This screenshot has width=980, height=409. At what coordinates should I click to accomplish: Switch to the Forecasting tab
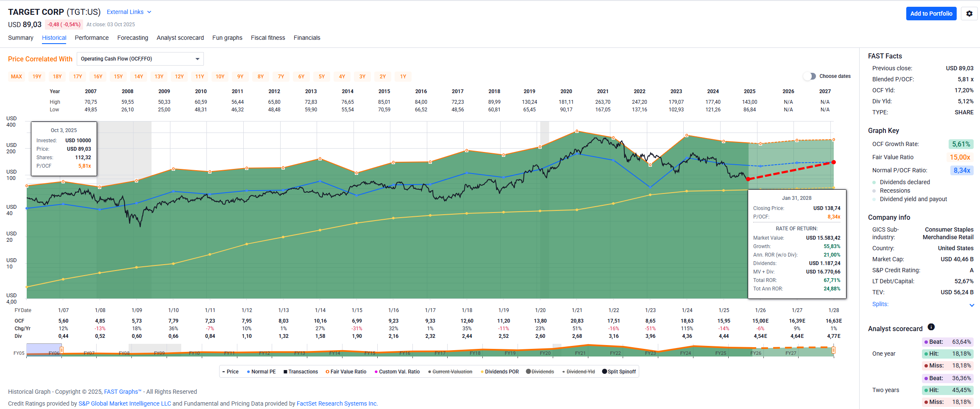point(133,38)
